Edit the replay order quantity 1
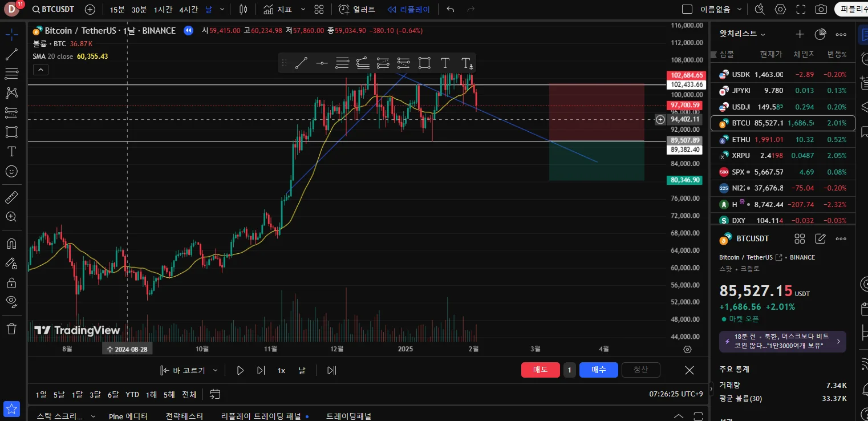868x421 pixels. (570, 370)
